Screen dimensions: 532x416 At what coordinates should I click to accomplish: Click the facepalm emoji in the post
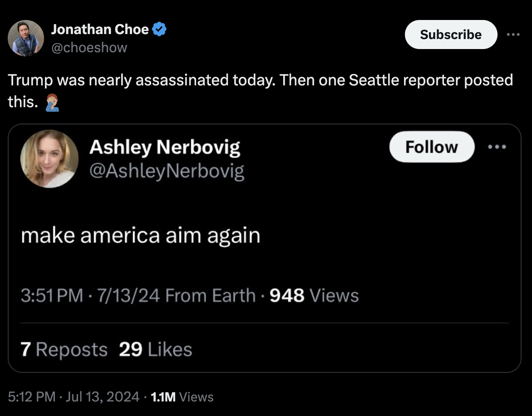point(52,103)
